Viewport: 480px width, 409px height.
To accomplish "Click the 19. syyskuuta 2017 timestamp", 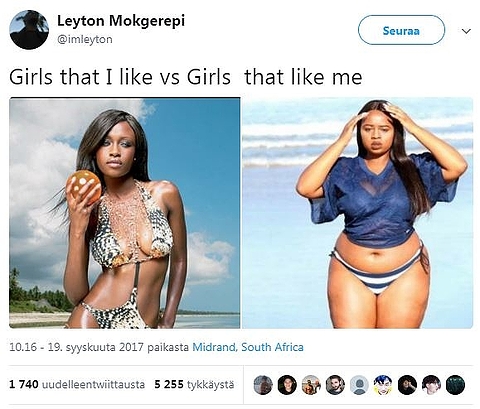I will point(76,347).
